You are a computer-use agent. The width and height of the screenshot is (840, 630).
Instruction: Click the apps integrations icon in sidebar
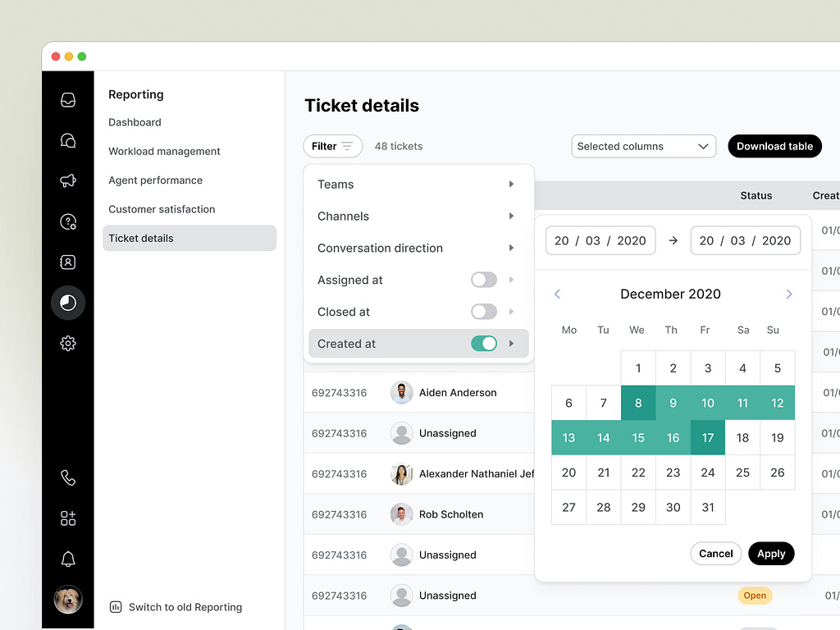click(x=68, y=518)
